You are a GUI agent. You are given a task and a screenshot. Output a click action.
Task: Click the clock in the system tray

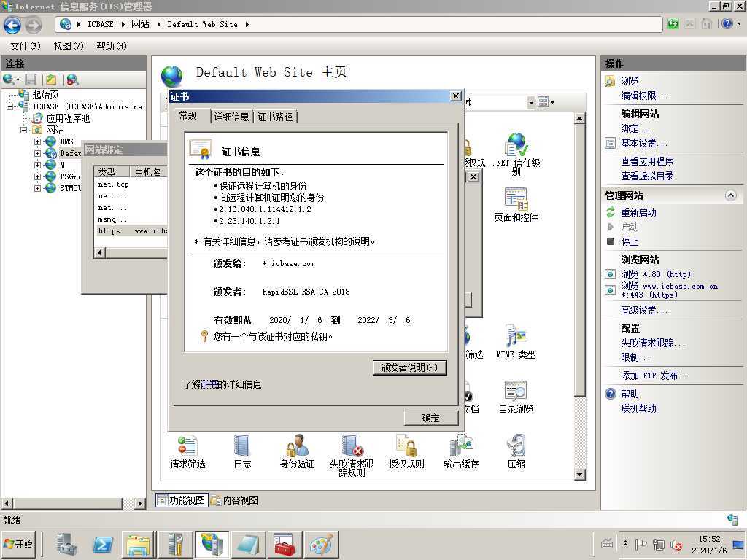(709, 544)
